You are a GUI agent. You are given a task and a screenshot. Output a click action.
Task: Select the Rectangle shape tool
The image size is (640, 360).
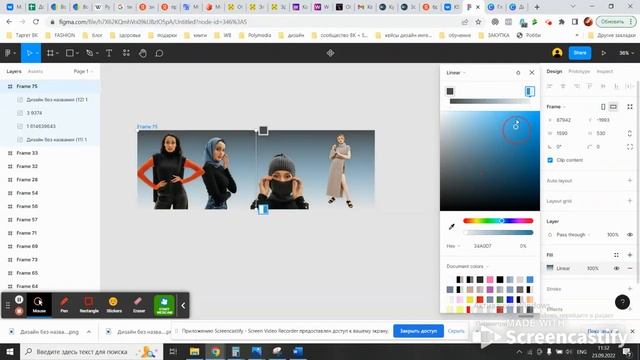pos(70,53)
